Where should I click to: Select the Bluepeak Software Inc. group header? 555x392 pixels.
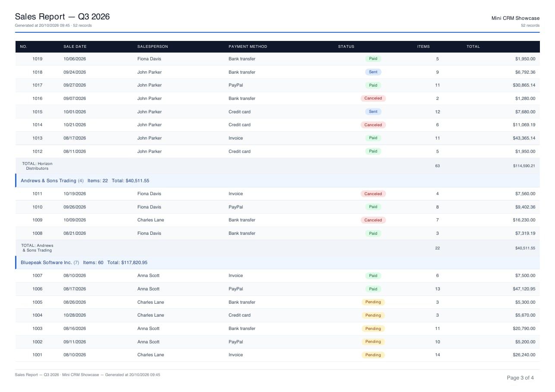click(x=277, y=263)
